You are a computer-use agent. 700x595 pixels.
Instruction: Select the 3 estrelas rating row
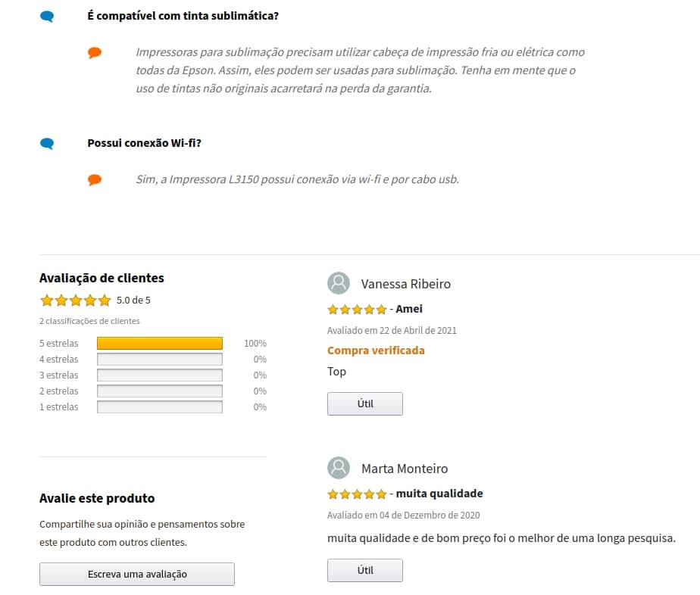153,375
